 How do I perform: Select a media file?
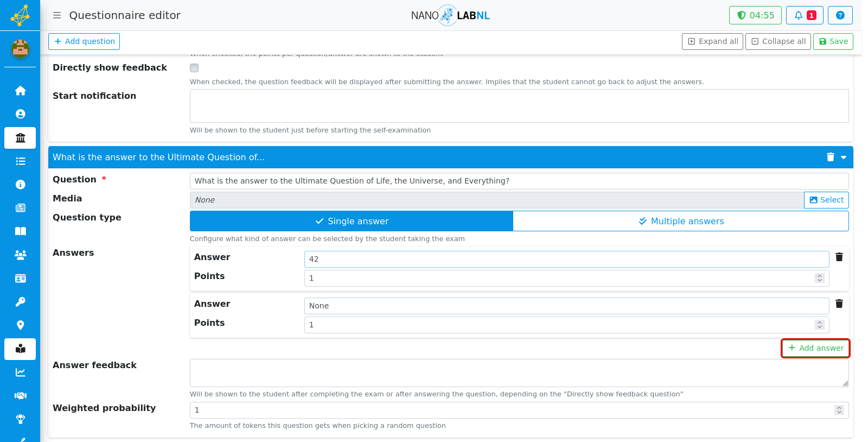tap(826, 200)
